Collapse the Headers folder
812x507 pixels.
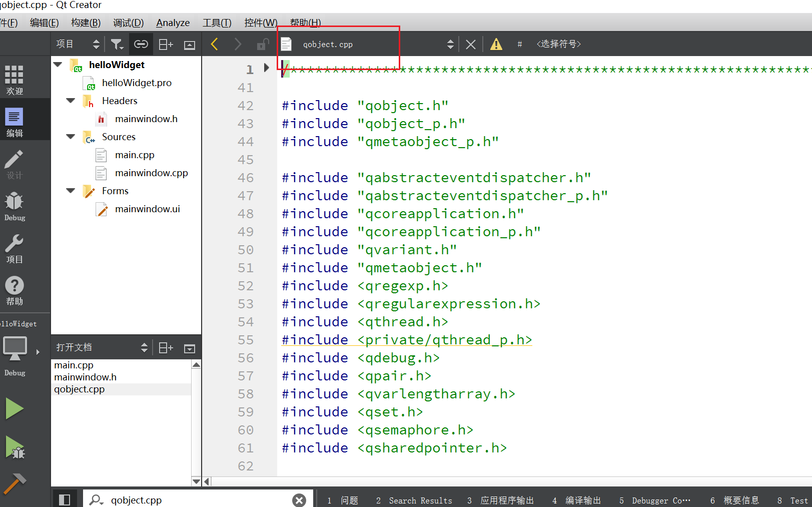(x=71, y=101)
